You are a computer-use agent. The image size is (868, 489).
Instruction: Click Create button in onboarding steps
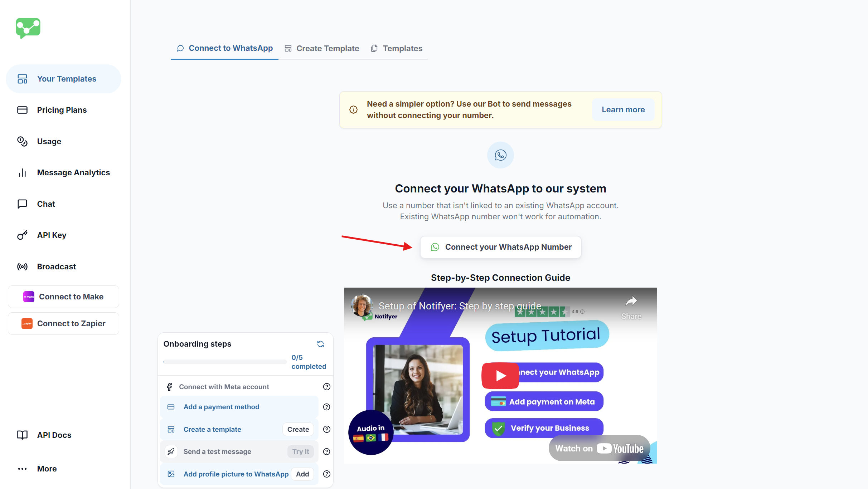pos(298,429)
